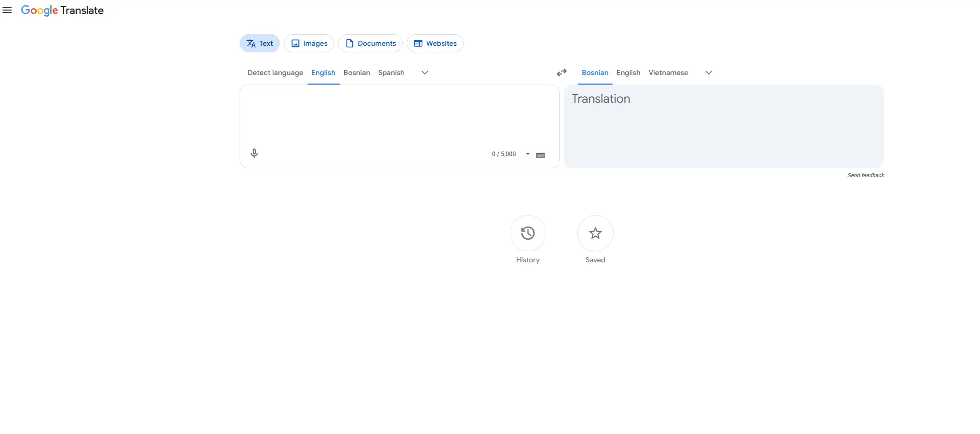Select Bosnian as the target language
The height and width of the screenshot is (434, 980).
(x=595, y=73)
